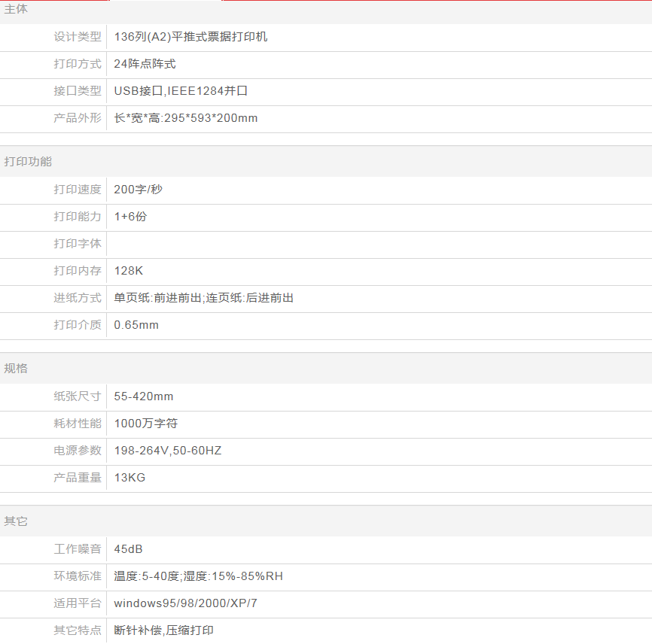Select the USB接口,IEEE1284并口 interface text
This screenshot has width=652, height=644.
pyautogui.click(x=181, y=91)
